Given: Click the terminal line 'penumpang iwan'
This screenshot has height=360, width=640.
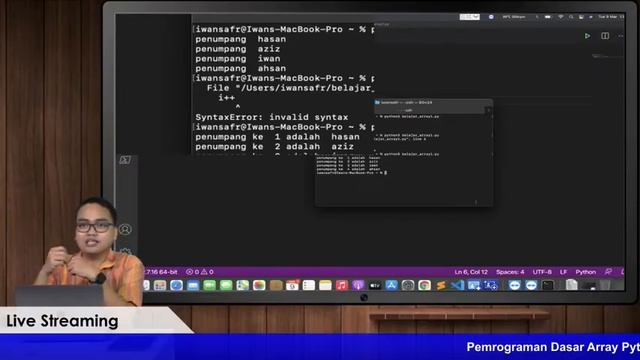Looking at the screenshot, I should 238,59.
